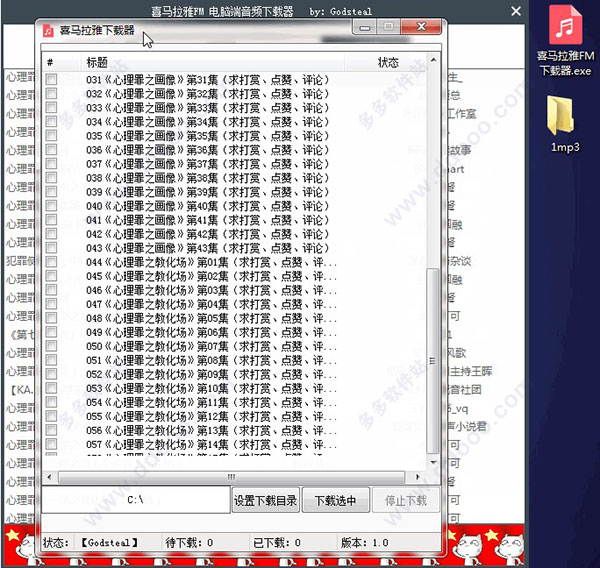Tick the checkbox for row 043
Viewport: 600px width, 568px height.
pyautogui.click(x=51, y=248)
